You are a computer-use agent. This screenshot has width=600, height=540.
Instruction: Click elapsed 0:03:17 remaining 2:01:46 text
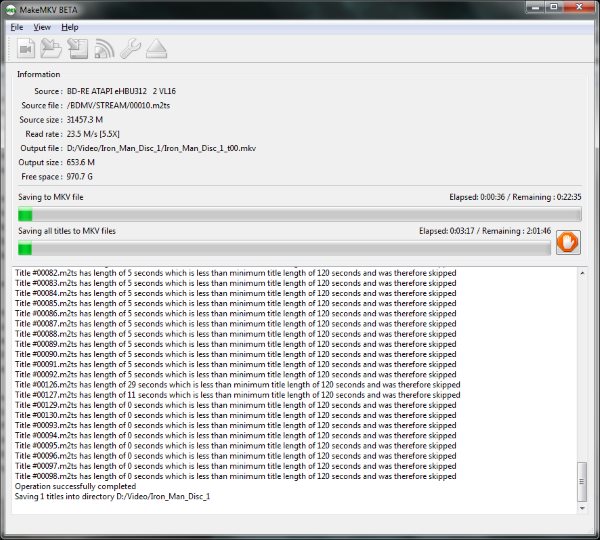click(485, 231)
